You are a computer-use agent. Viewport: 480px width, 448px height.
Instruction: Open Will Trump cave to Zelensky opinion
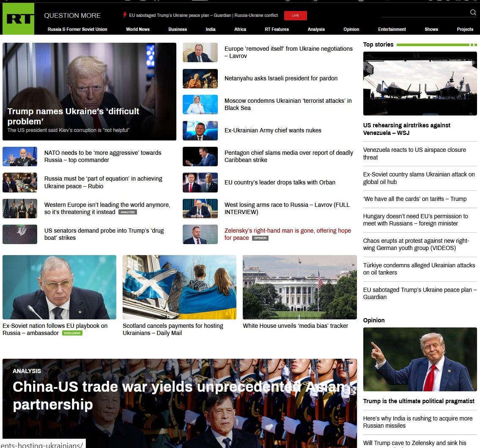click(x=414, y=443)
